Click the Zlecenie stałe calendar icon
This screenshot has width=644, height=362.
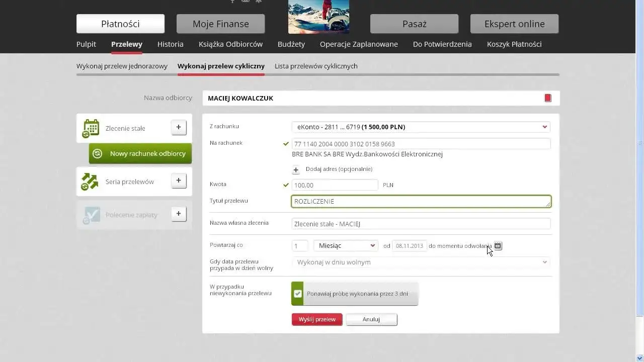pos(91,128)
